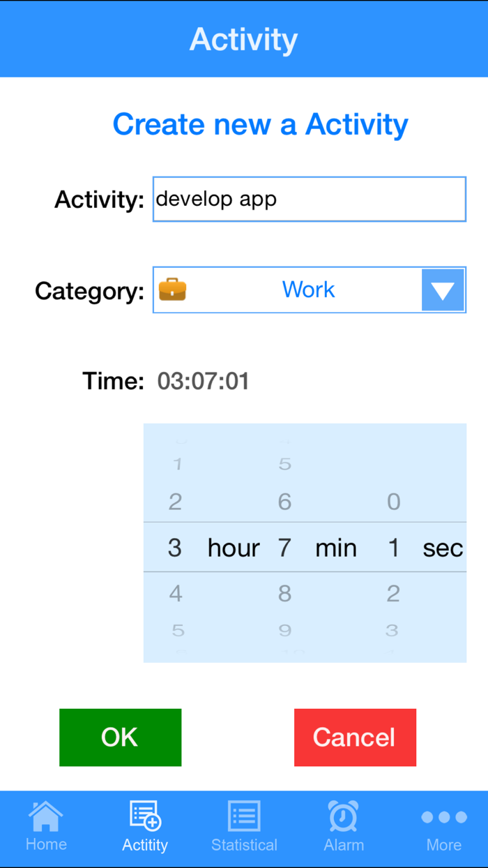Open the Category dropdown arrow
The height and width of the screenshot is (868, 488).
coord(443,290)
